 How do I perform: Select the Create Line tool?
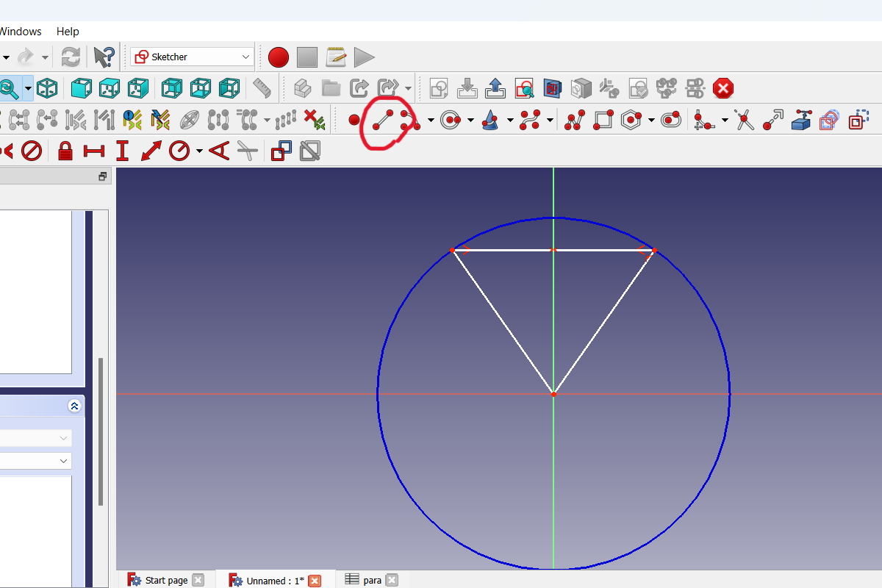click(382, 120)
